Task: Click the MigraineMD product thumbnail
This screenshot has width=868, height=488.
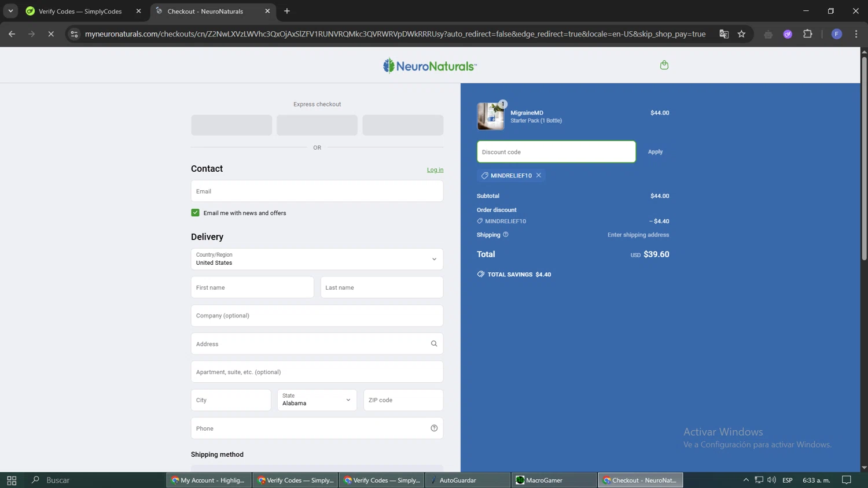Action: coord(491,116)
